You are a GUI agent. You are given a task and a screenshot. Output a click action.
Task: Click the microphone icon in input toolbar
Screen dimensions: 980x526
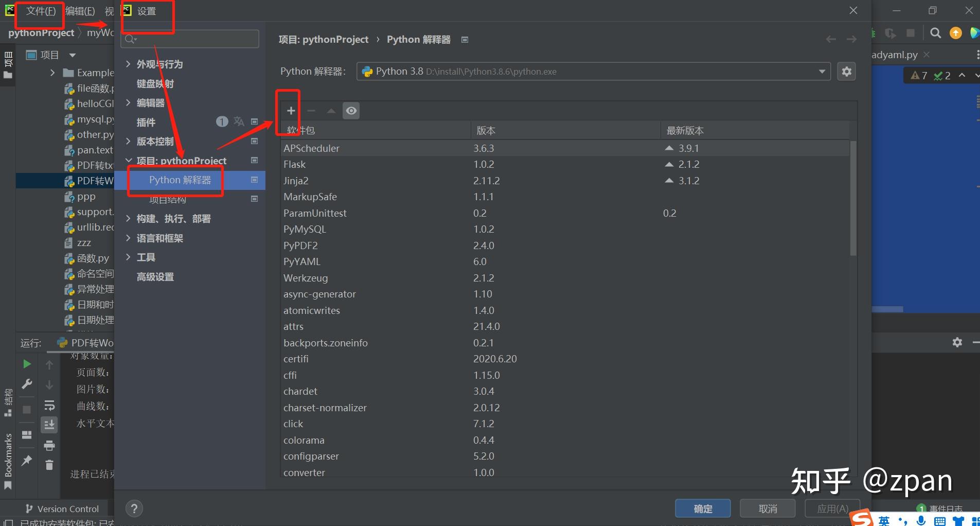tap(921, 520)
